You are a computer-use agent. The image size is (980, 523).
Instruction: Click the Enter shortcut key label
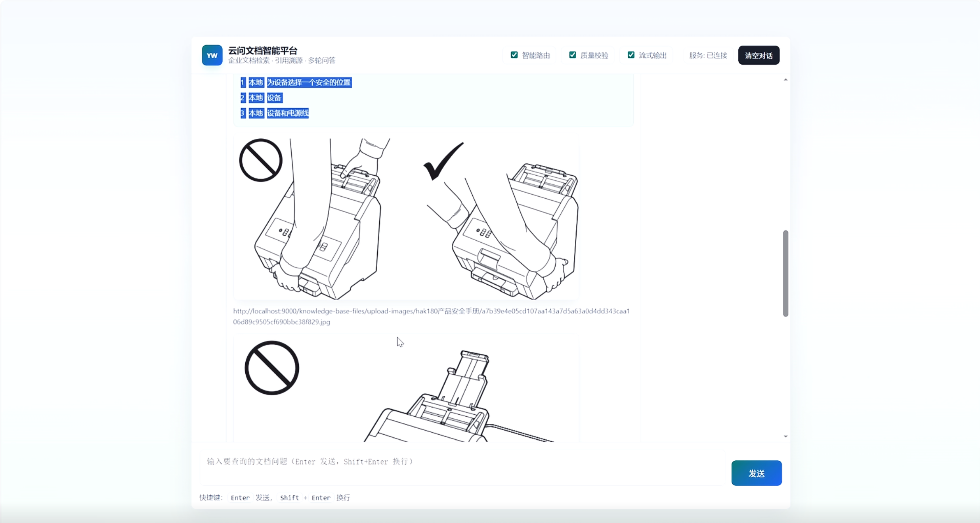[x=240, y=498]
